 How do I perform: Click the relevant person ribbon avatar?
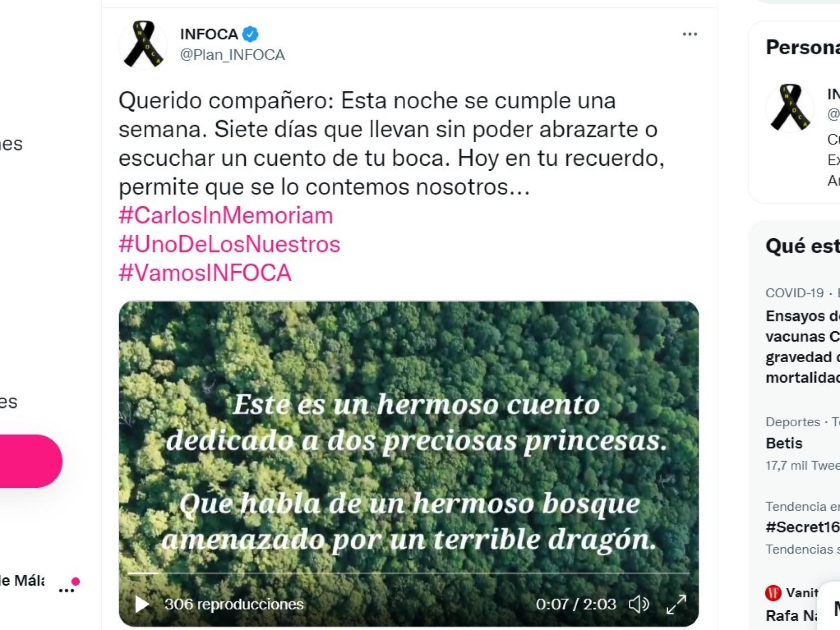click(x=790, y=107)
